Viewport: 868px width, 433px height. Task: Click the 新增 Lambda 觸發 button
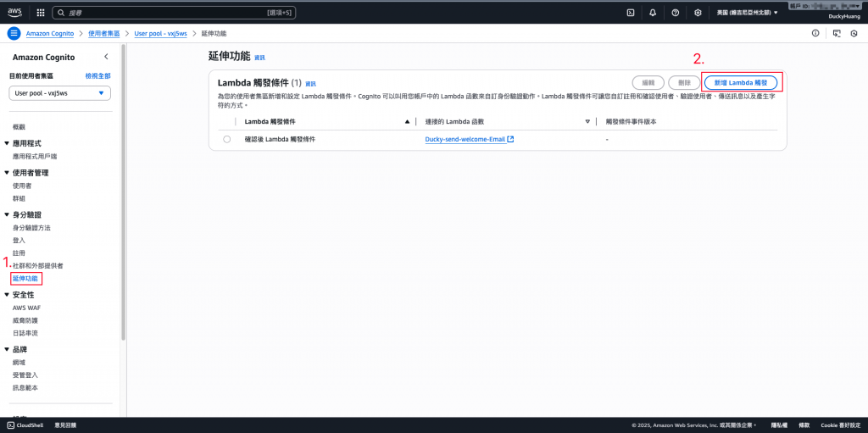click(741, 82)
